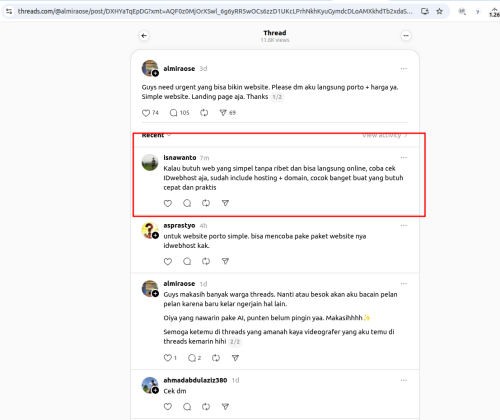Screen dimensions: 500x420
Task: Focus the browser address bar URL
Action: (x=215, y=11)
